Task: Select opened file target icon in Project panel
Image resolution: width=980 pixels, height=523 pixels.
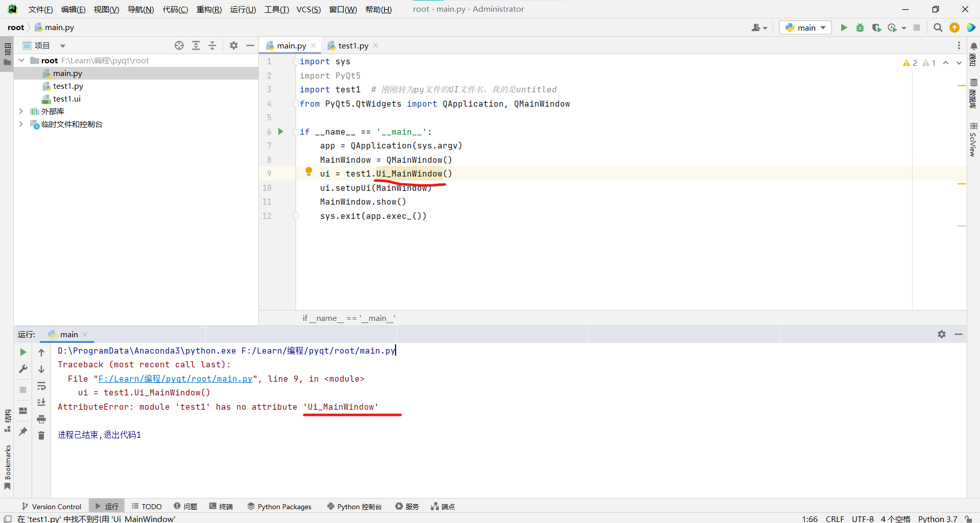Action: click(x=179, y=45)
